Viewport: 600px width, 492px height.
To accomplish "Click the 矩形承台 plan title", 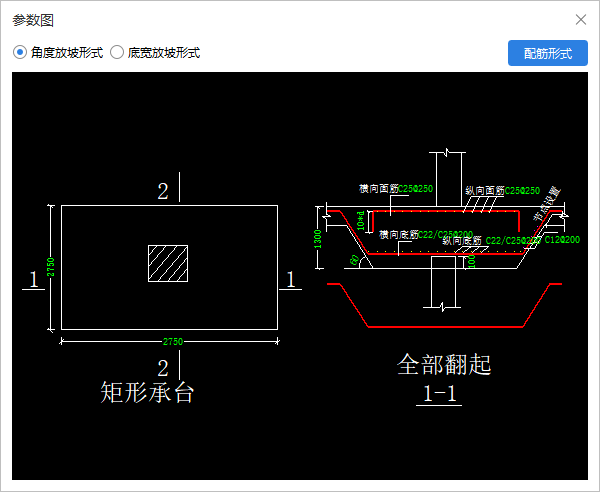I will click(x=147, y=392).
